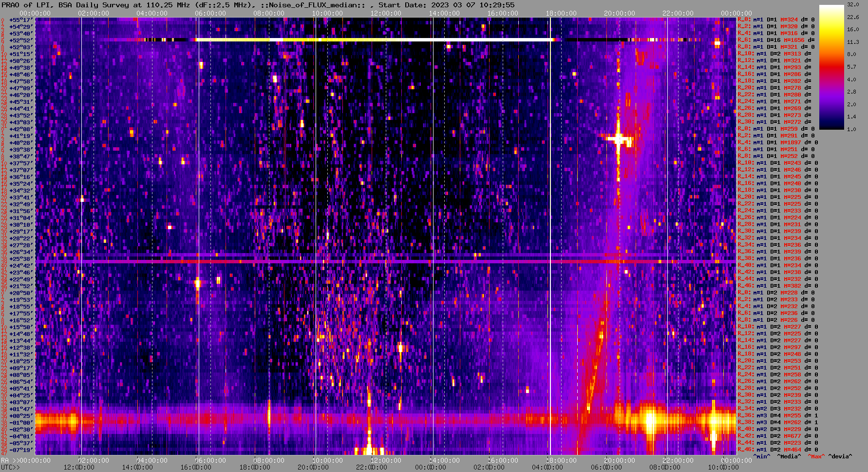
Task: Select the +01°47' declination label
Action: coord(21,409)
